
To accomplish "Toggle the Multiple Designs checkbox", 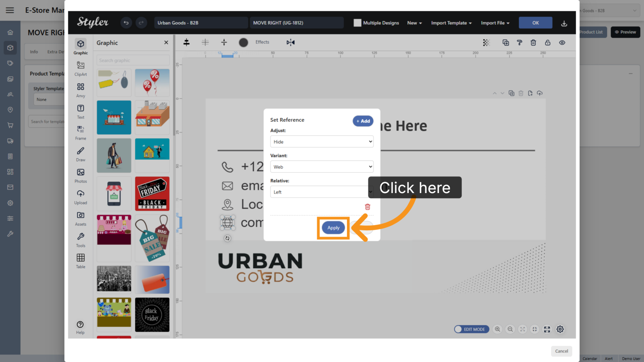I will [357, 23].
